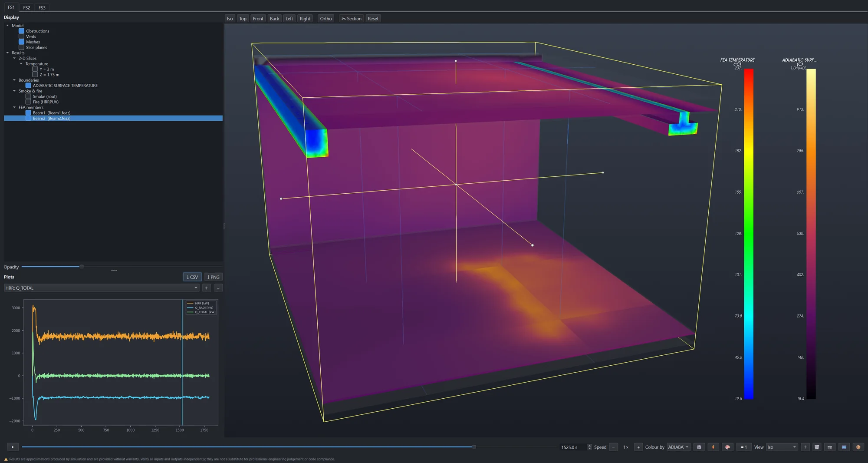This screenshot has height=463, width=868.
Task: Collapse the Temperature node
Action: (x=21, y=64)
